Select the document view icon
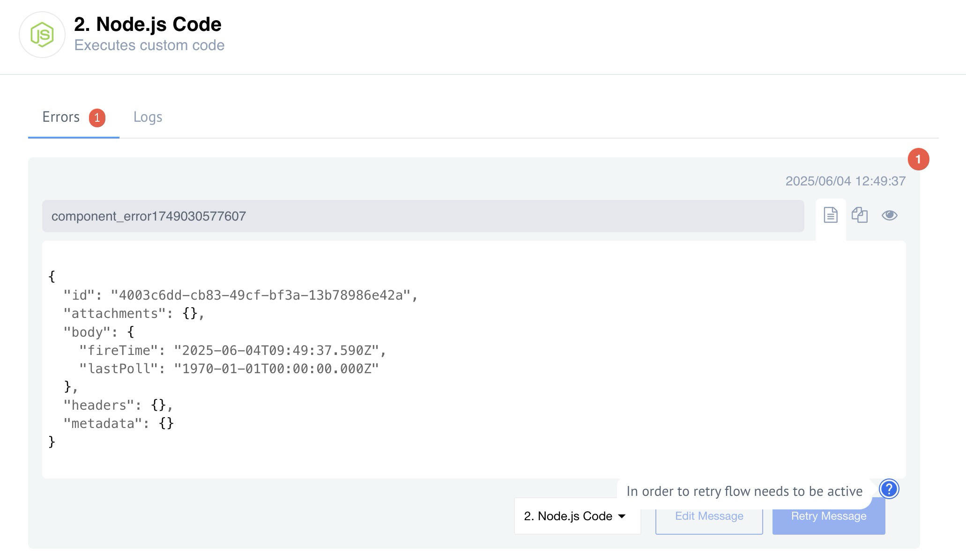Viewport: 966px width, 560px height. coord(831,215)
